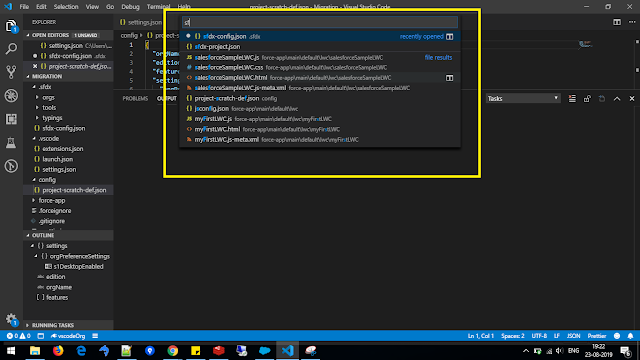The width and height of the screenshot is (640, 360).
Task: Open the Selection menu
Action: pyautogui.click(x=66, y=7)
